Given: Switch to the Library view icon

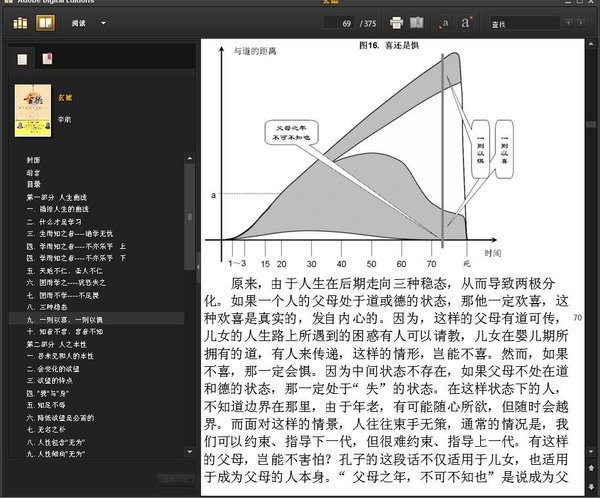Looking at the screenshot, I should [20, 23].
